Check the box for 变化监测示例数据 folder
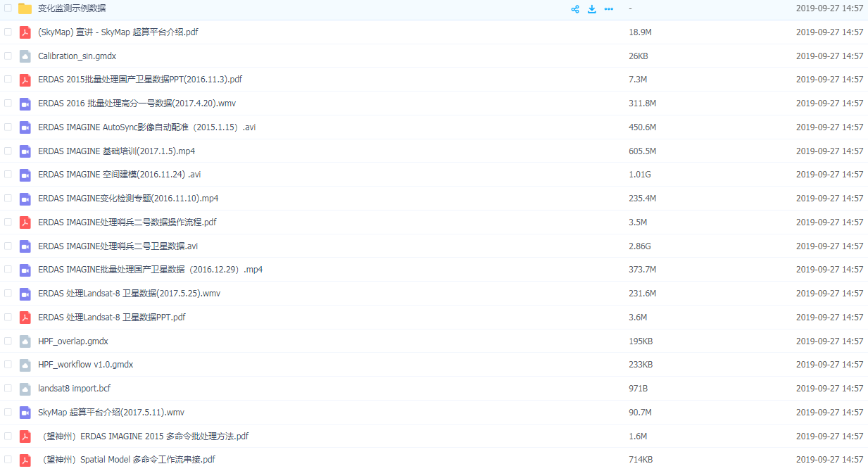The image size is (868, 471). 8,8
